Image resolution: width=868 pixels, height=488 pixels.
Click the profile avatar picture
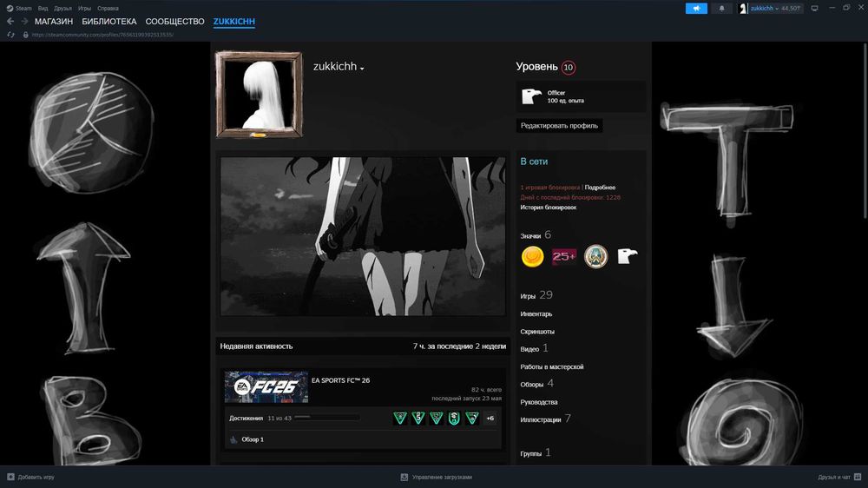(x=259, y=94)
